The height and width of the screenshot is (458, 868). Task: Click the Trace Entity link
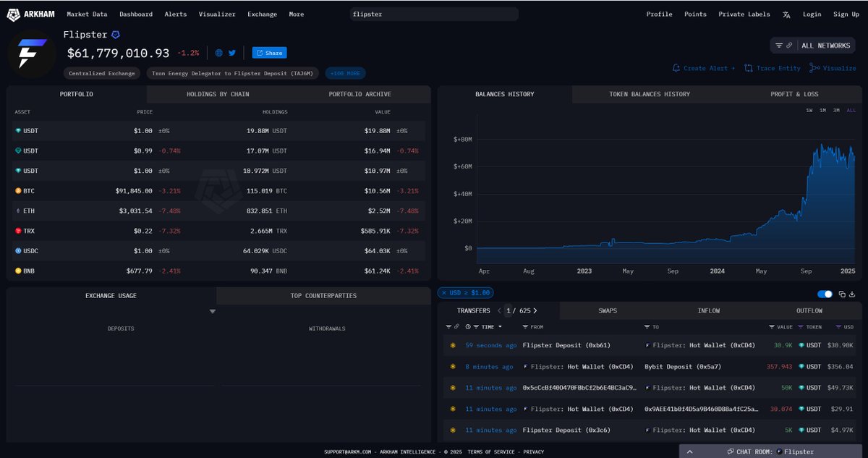click(x=773, y=68)
